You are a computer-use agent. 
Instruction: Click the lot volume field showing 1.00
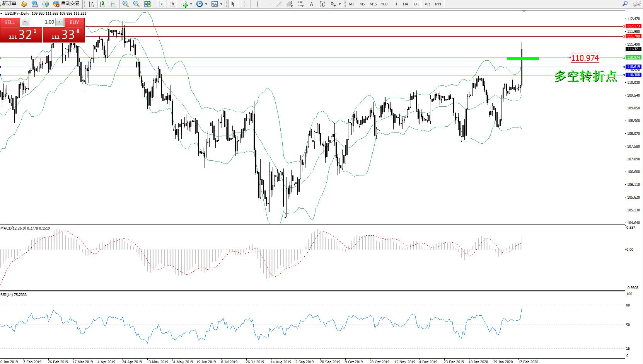coord(43,22)
